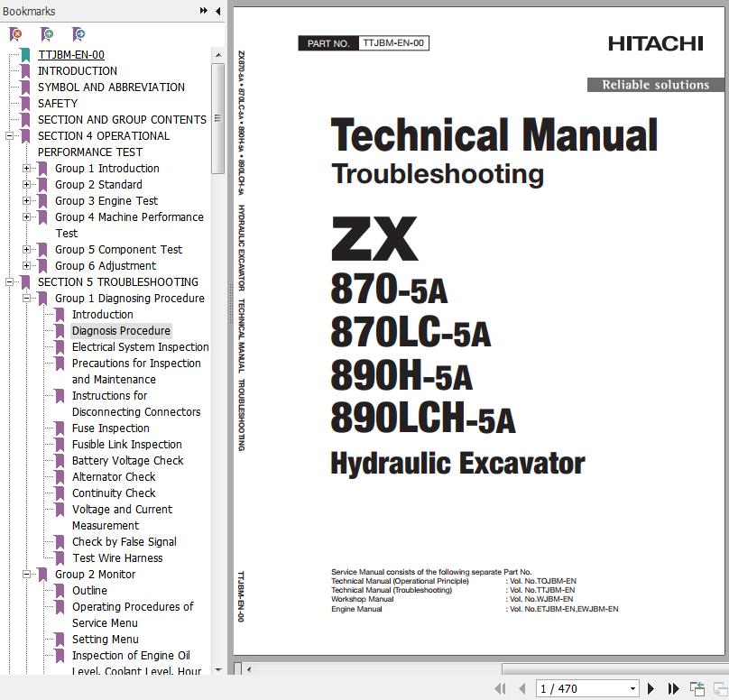Click the document horizontal scroll left arrow
This screenshot has height=700, width=729.
249,670
